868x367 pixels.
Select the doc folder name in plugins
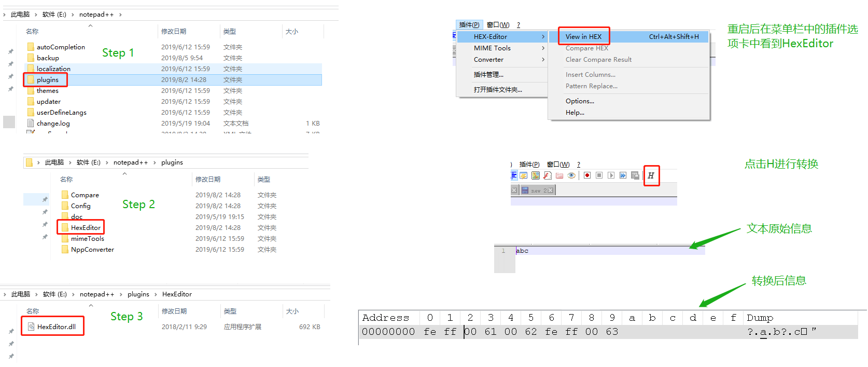pyautogui.click(x=77, y=216)
